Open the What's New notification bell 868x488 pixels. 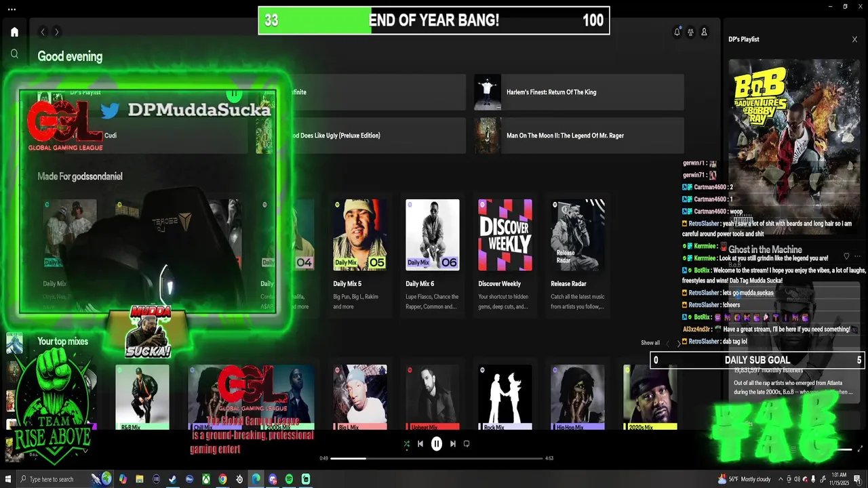pos(677,32)
